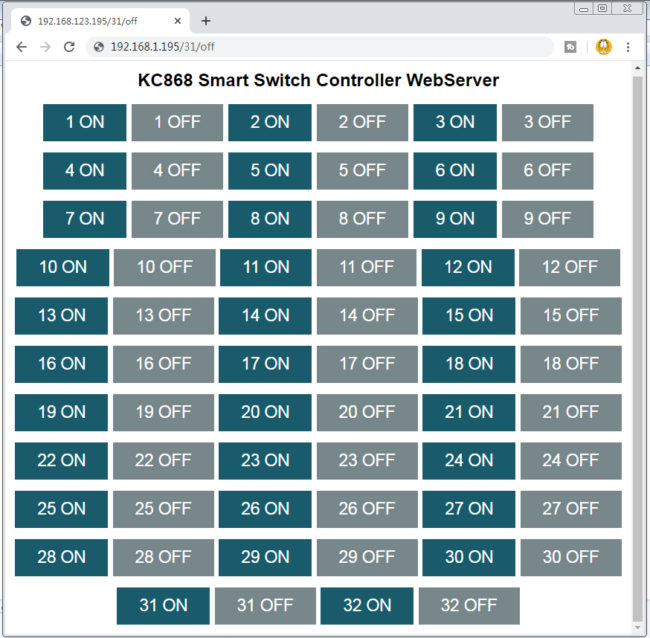Disable relay via 15 OFF

coord(571,316)
